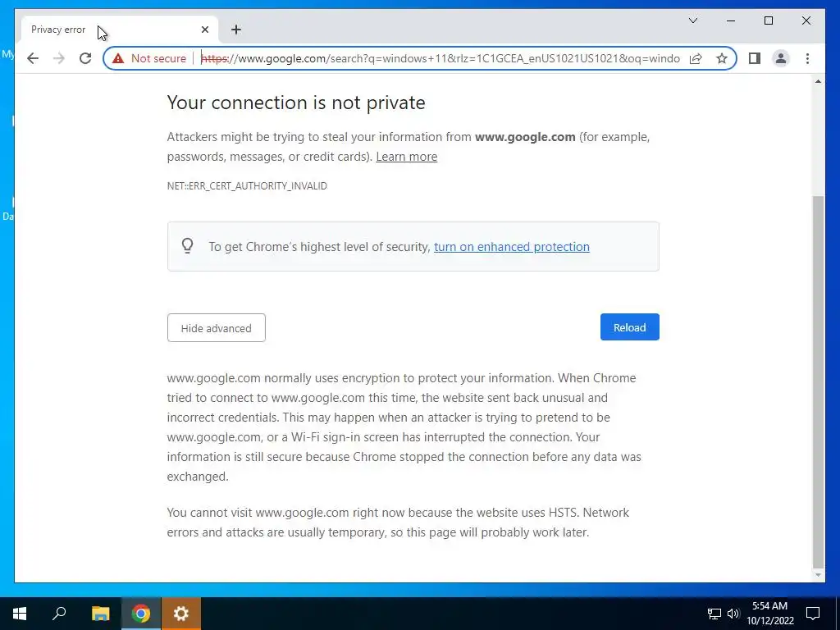Viewport: 840px width, 630px height.
Task: Close the Privacy error tab
Action: pyautogui.click(x=205, y=30)
